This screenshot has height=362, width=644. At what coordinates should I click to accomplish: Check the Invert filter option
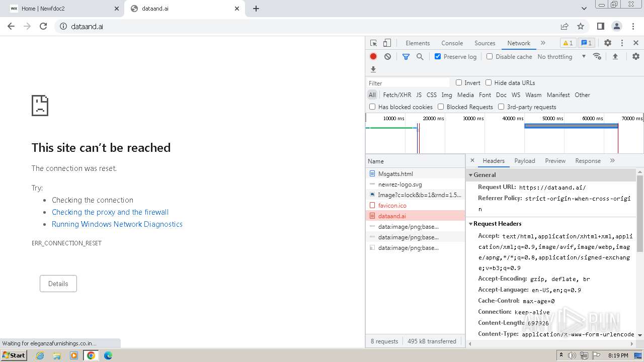pyautogui.click(x=459, y=83)
